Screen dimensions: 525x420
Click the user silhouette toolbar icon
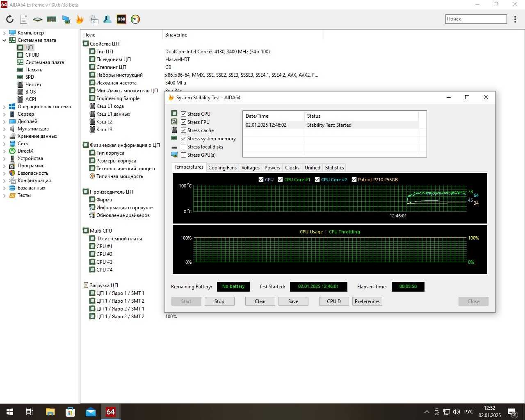click(107, 19)
